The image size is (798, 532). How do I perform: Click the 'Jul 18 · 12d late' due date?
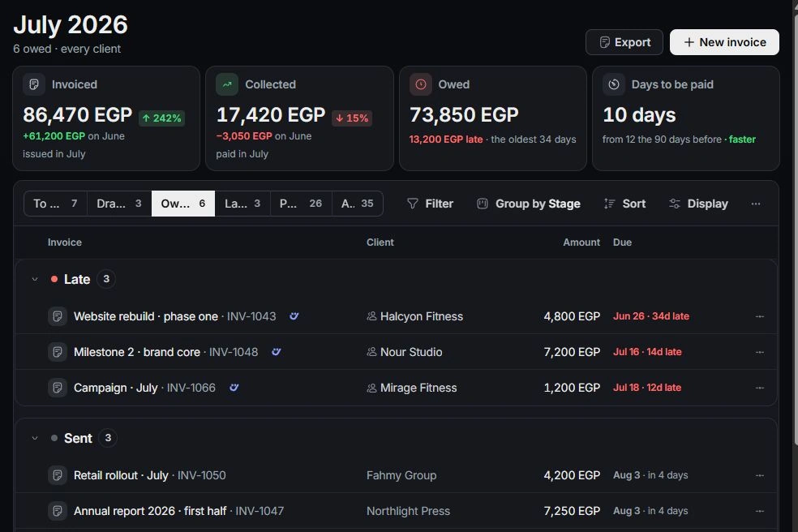(647, 388)
